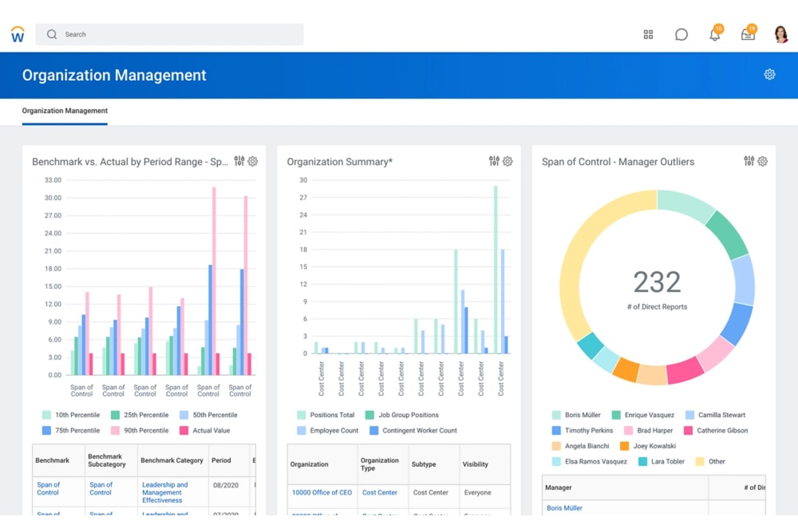Open gear settings on Span of Control Outliers card
The height and width of the screenshot is (532, 798).
762,161
